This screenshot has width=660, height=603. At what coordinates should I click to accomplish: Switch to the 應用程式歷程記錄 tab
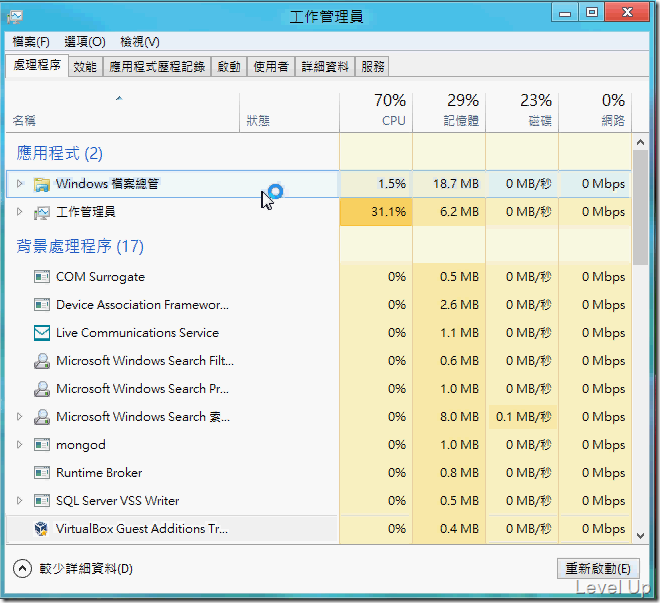[x=157, y=66]
